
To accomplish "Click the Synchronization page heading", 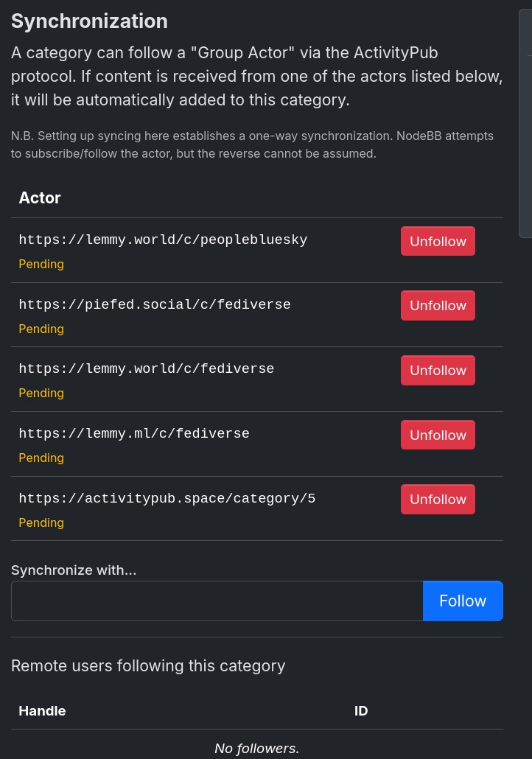I will (89, 21).
